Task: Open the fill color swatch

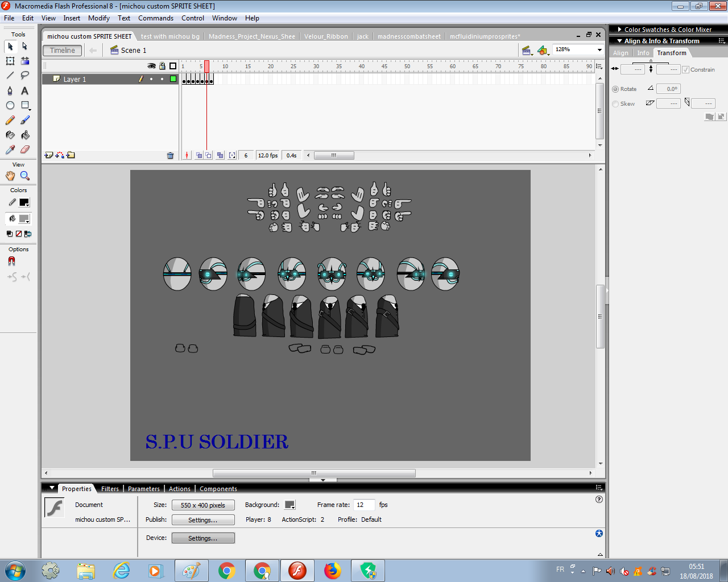Action: click(x=24, y=219)
